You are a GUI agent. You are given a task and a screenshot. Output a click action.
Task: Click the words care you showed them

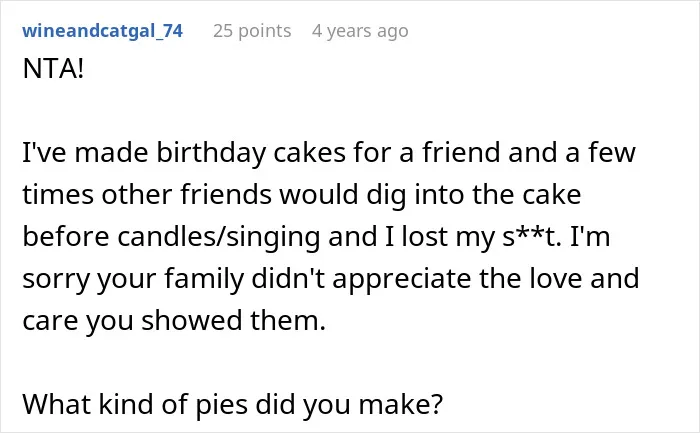(174, 321)
